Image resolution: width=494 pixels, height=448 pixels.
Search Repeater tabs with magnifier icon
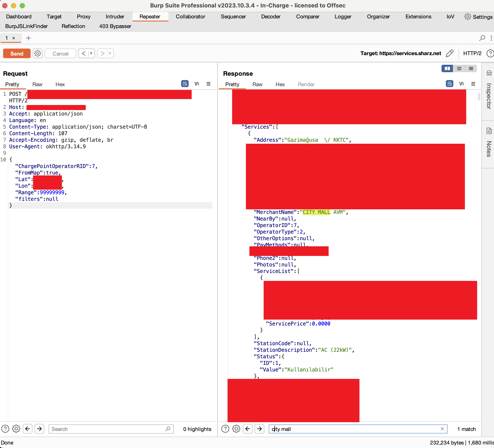(x=482, y=38)
